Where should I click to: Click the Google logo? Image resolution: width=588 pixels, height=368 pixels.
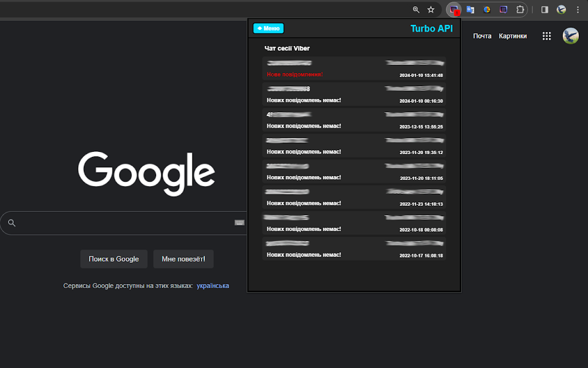146,174
